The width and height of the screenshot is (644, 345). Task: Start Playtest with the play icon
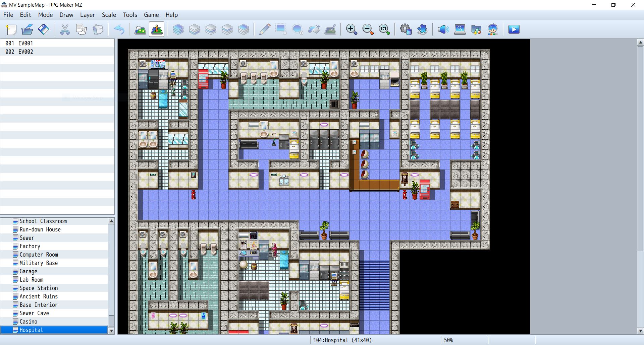point(514,29)
